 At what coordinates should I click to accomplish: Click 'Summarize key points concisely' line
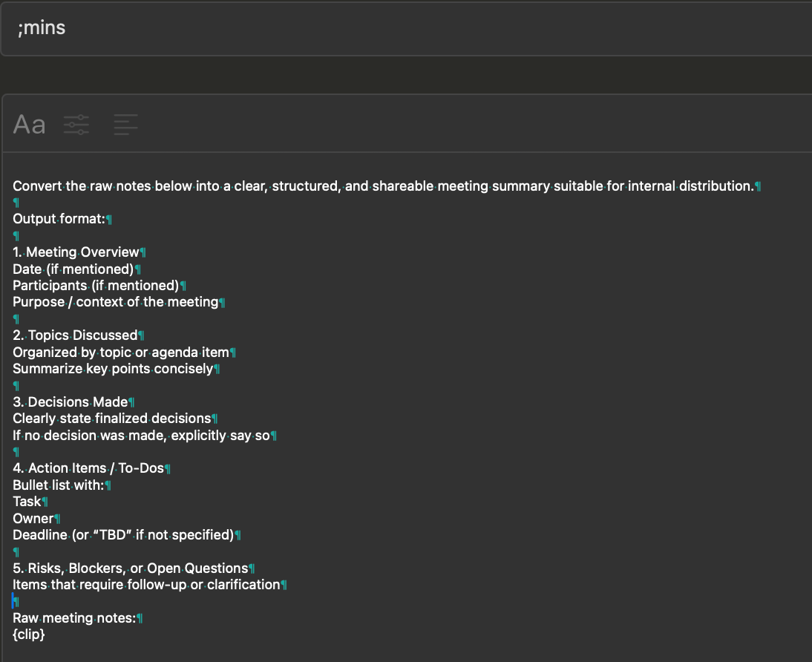[113, 369]
